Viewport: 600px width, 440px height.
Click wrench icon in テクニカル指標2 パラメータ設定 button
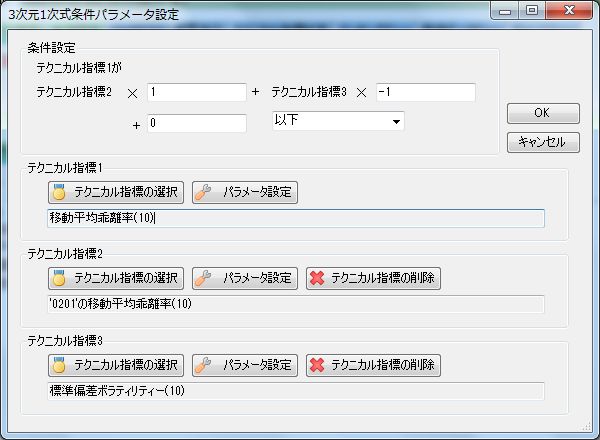point(203,278)
